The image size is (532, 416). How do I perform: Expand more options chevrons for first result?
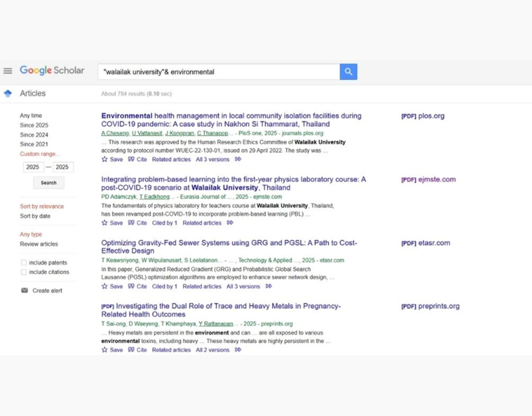pyautogui.click(x=238, y=159)
